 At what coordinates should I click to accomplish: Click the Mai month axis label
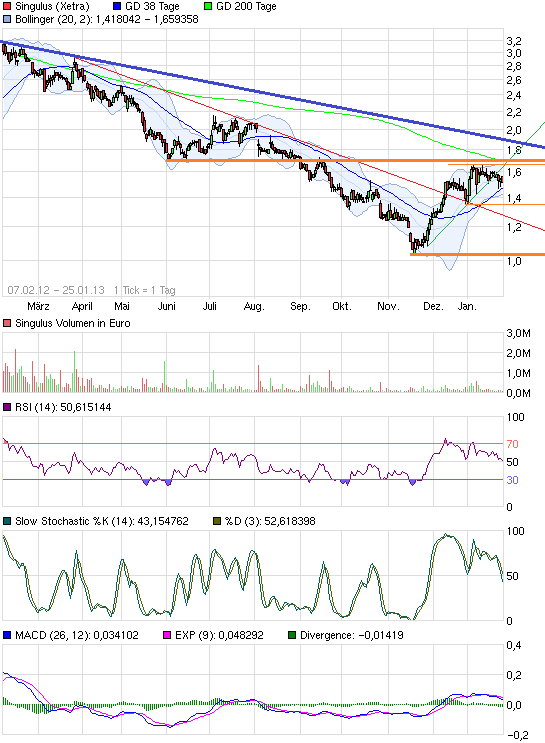tap(122, 307)
